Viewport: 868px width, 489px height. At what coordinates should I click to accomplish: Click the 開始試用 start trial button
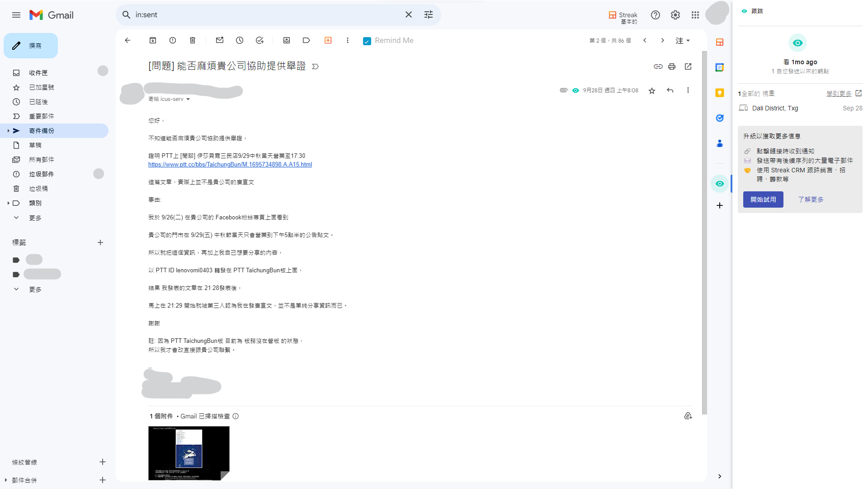click(x=763, y=199)
